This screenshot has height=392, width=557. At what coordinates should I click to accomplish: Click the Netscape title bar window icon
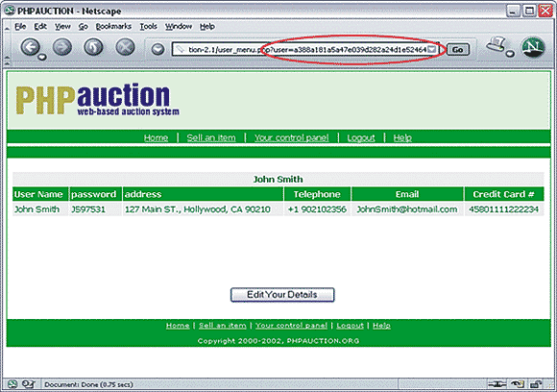[10, 11]
